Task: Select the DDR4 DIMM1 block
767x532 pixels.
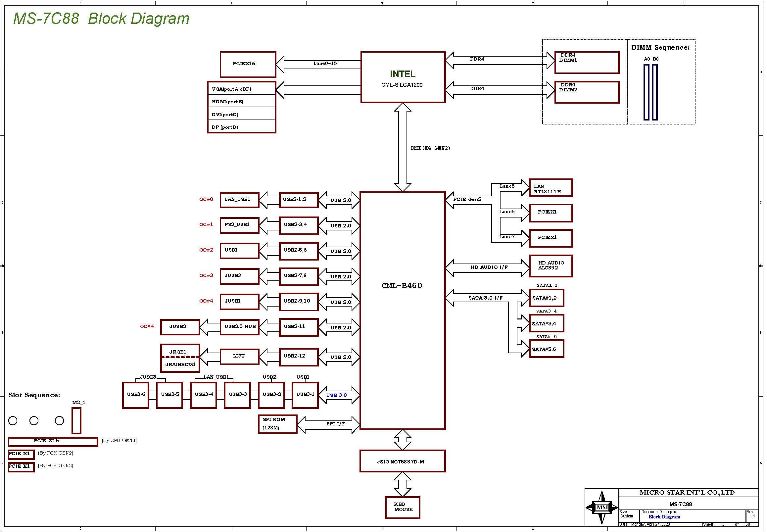Action: [587, 62]
